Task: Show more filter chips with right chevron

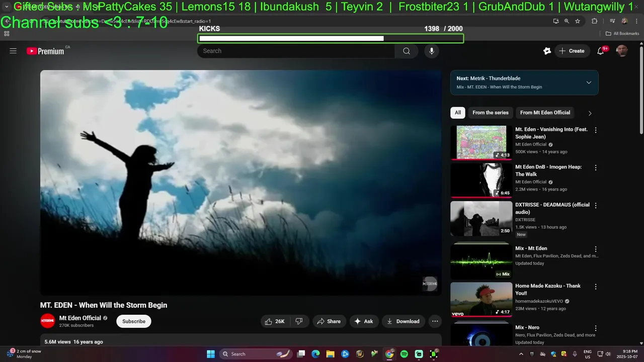Action: click(590, 113)
